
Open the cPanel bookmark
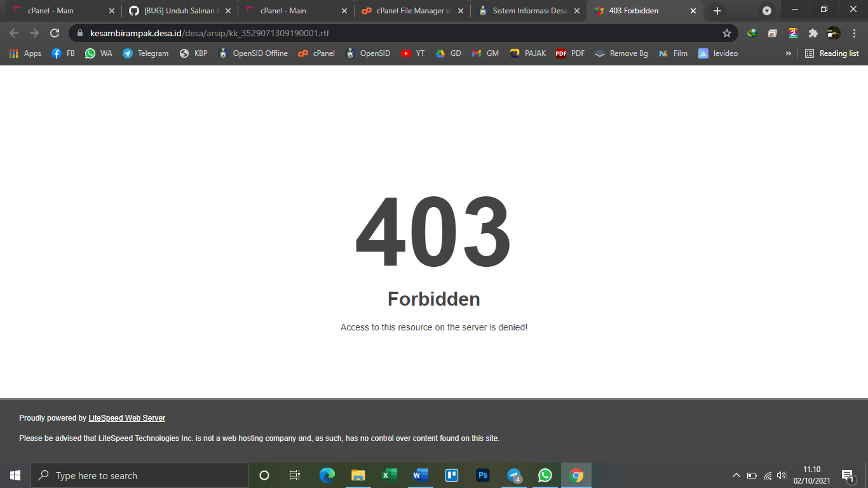(x=316, y=53)
